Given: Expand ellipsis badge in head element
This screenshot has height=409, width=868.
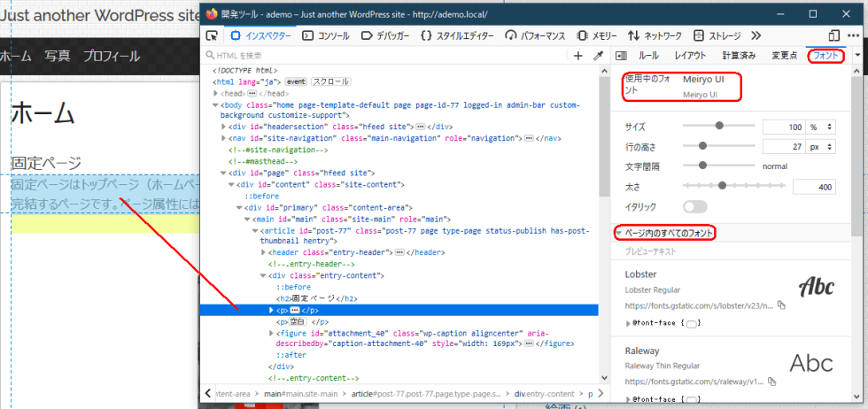Looking at the screenshot, I should tap(252, 94).
